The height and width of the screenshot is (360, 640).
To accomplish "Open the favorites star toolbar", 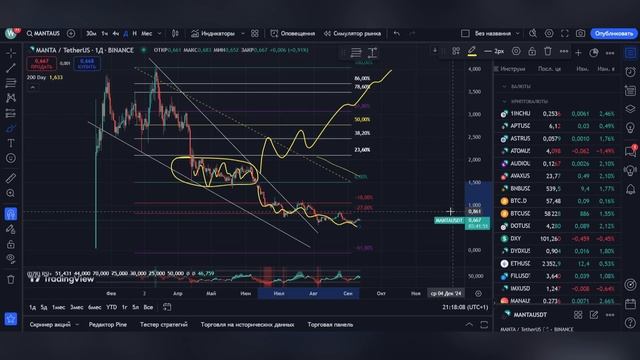I will click(x=11, y=319).
